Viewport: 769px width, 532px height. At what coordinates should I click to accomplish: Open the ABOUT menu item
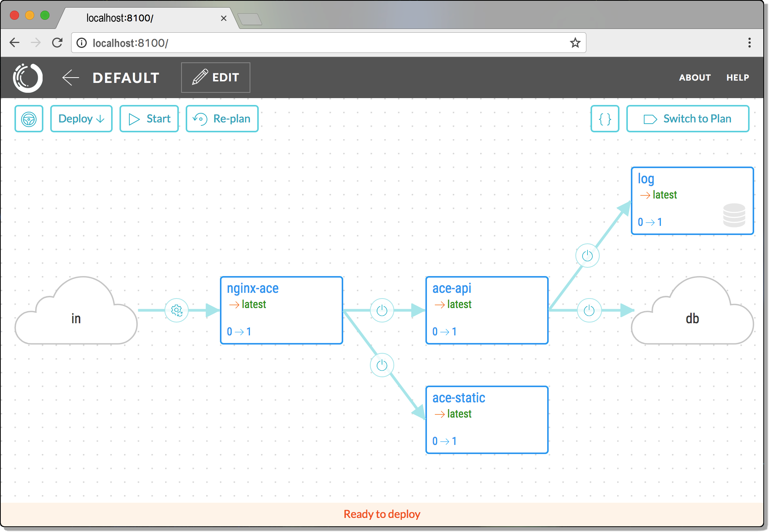click(695, 78)
